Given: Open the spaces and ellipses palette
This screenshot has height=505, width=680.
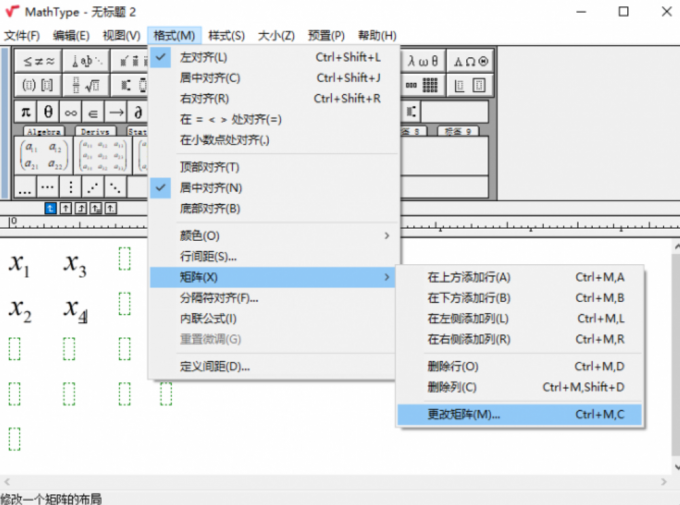Looking at the screenshot, I should 86,61.
